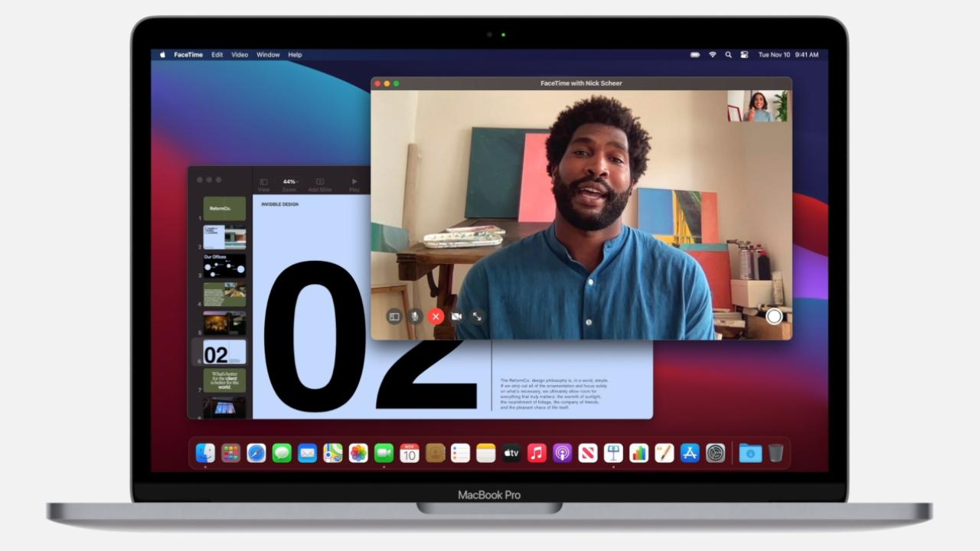This screenshot has height=551, width=980.
Task: Open Spotlight search in menu bar
Action: pyautogui.click(x=728, y=55)
